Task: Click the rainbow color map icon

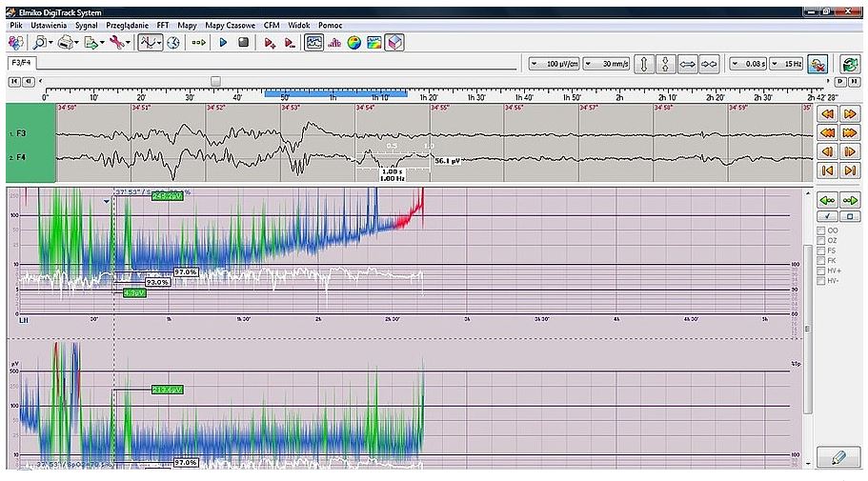Action: 354,43
